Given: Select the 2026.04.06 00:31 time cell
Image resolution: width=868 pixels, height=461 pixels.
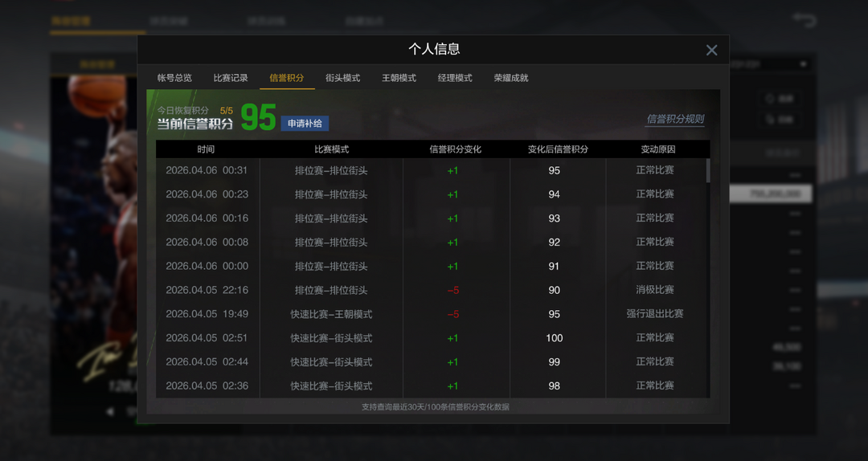Looking at the screenshot, I should pyautogui.click(x=207, y=170).
